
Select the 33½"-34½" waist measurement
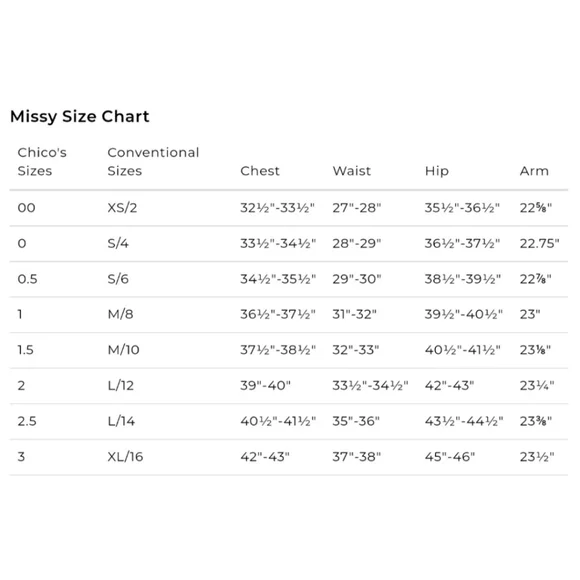click(x=370, y=385)
